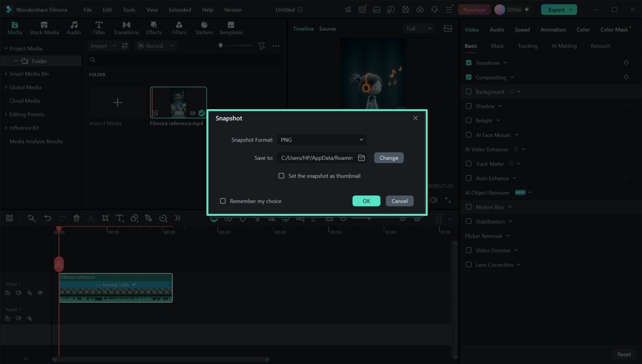This screenshot has height=364, width=642.
Task: Lock the Video 1 track
Action: point(8,292)
